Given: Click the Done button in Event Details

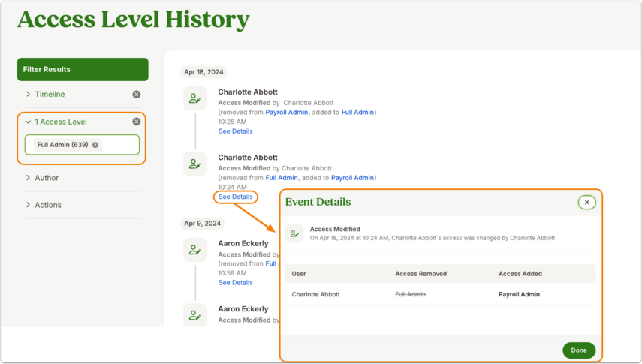Looking at the screenshot, I should coord(579,350).
